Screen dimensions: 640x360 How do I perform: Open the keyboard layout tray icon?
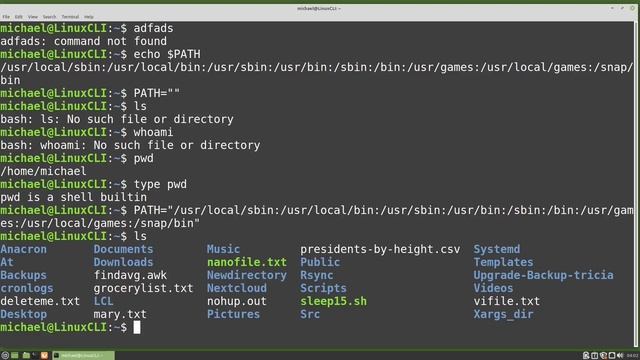595,356
